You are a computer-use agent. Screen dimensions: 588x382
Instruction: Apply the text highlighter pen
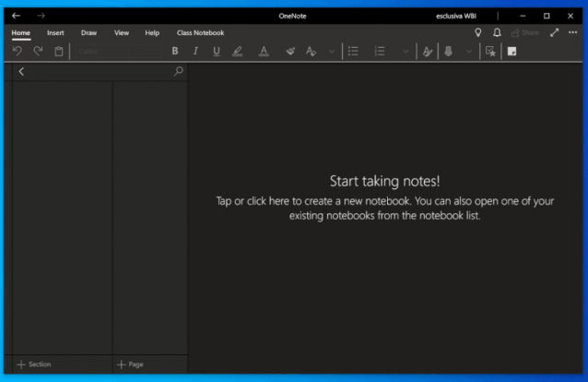click(x=238, y=52)
